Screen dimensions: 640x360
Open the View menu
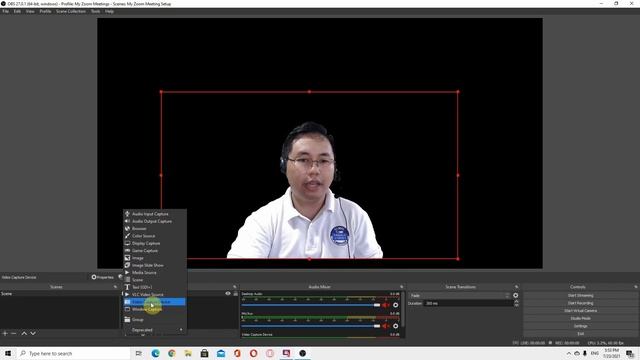30,11
